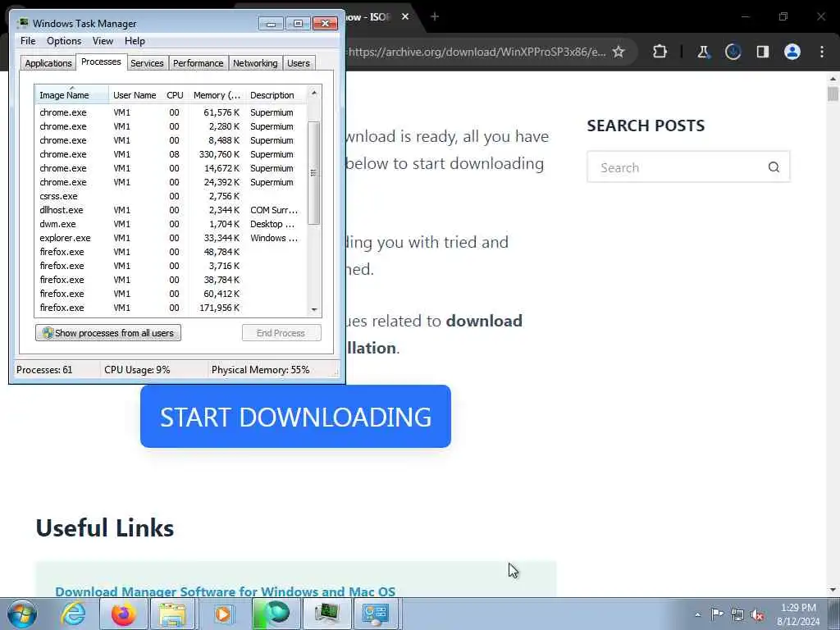Open a new browser tab
Viewport: 840px width, 630px height.
[435, 16]
